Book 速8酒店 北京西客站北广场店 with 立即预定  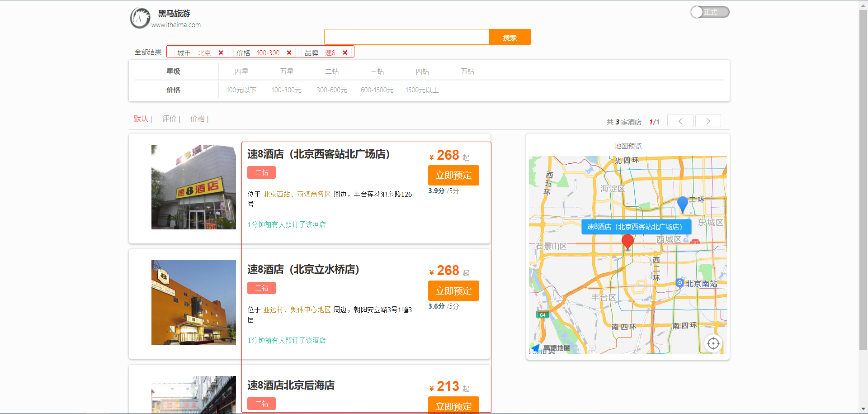pos(453,176)
